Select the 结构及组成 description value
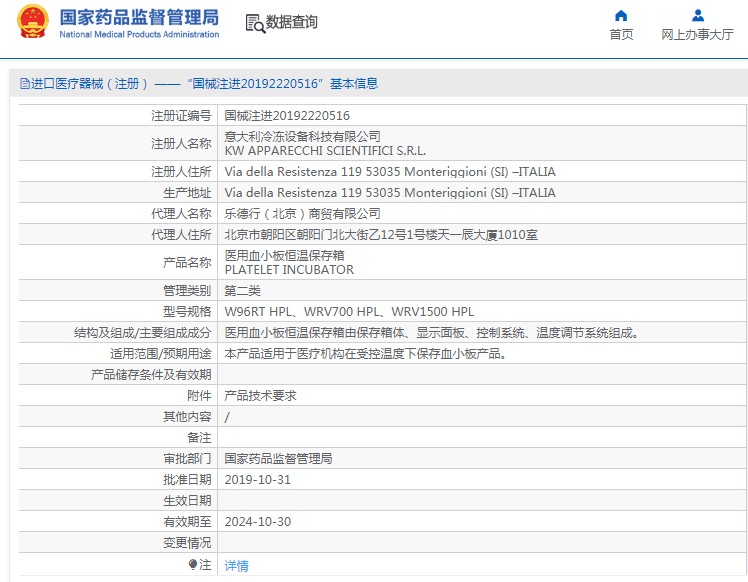Viewport: 748px width, 582px height. tap(432, 333)
